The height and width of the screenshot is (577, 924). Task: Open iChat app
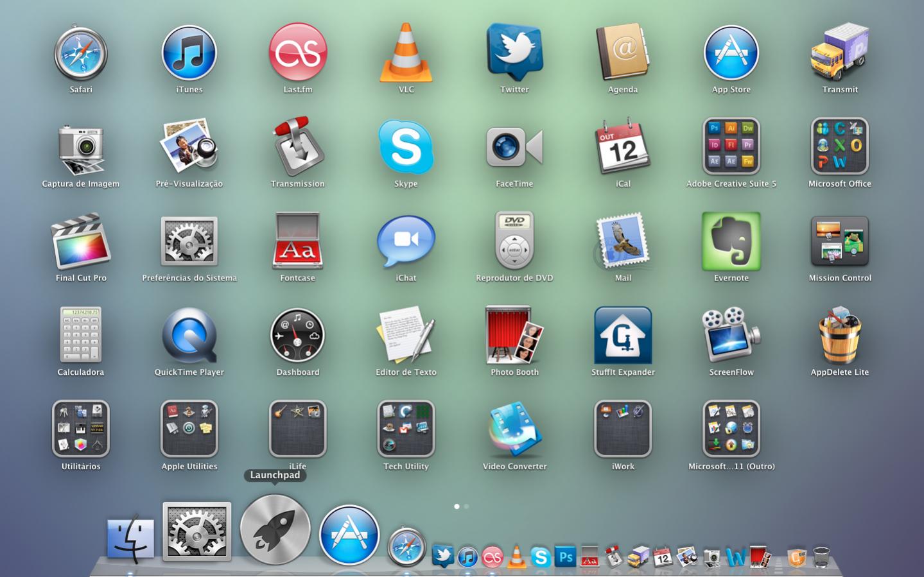coord(406,241)
